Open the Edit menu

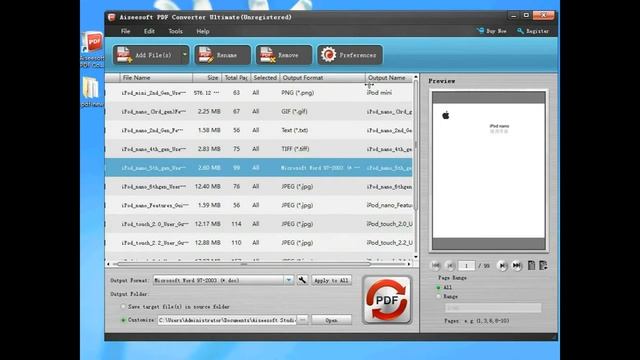(149, 31)
